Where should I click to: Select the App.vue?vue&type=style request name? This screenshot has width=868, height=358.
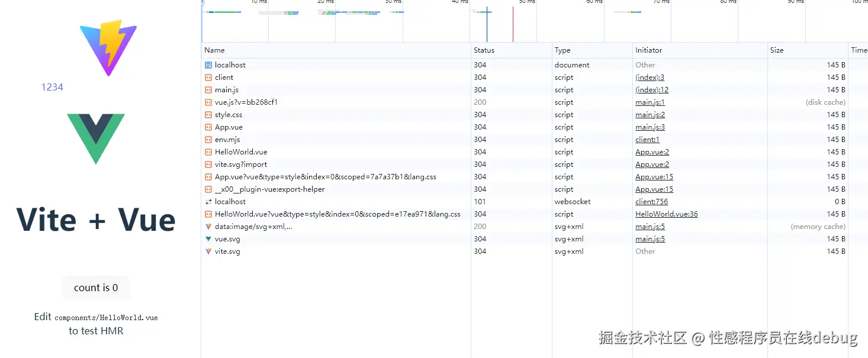coord(326,177)
